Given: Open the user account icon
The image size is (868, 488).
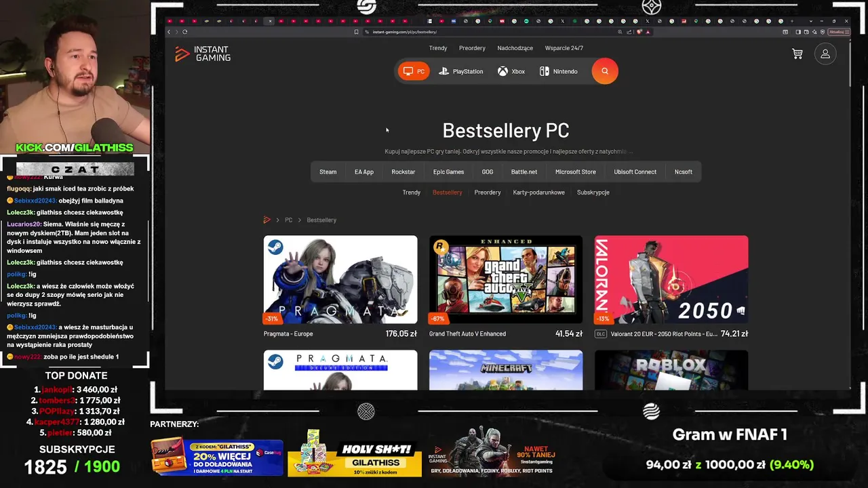Looking at the screenshot, I should click(825, 54).
